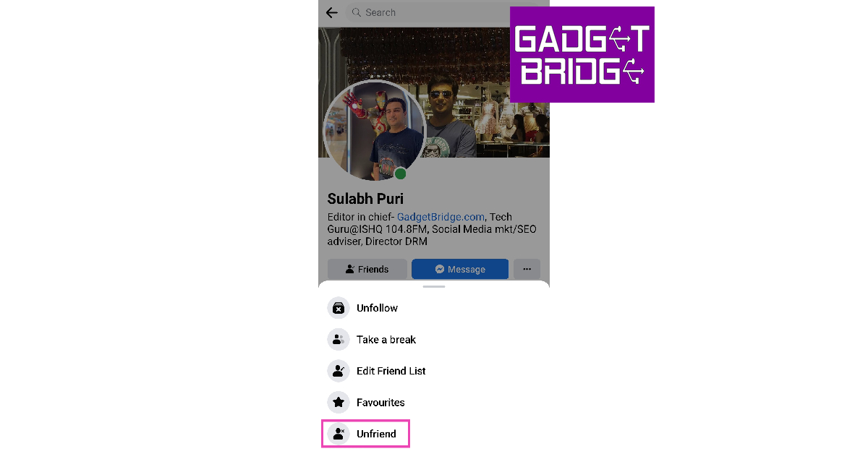The height and width of the screenshot is (454, 868).
Task: Select the Take a break icon
Action: pyautogui.click(x=338, y=339)
